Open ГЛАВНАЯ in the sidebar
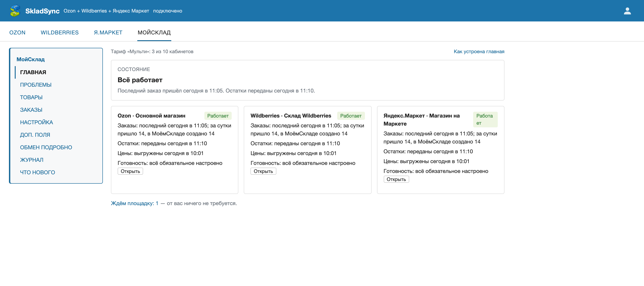 point(33,72)
